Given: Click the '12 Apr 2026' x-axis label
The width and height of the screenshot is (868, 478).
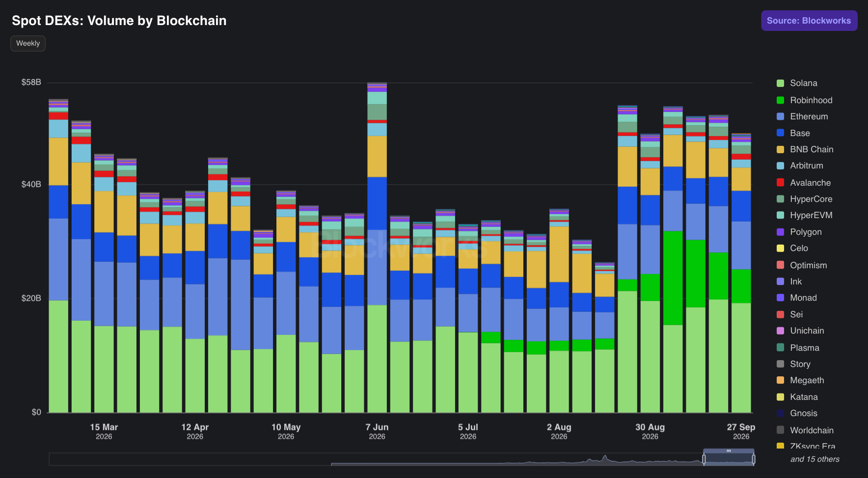Looking at the screenshot, I should tap(195, 431).
